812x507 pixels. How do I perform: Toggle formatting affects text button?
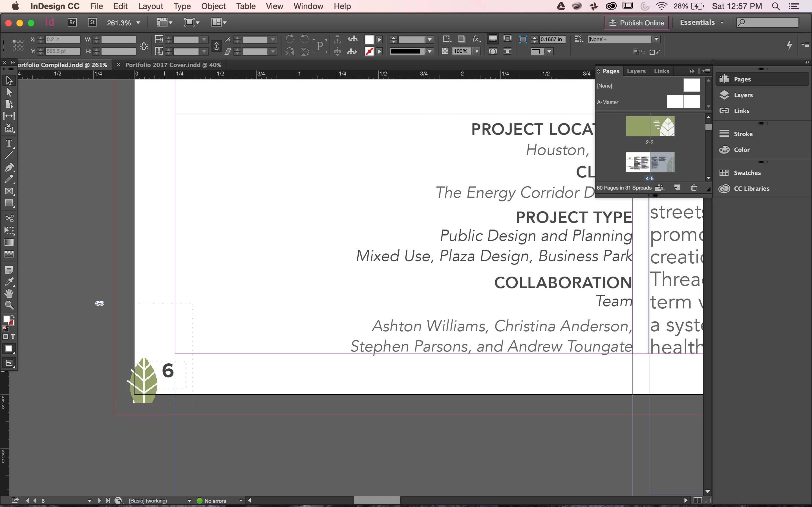coord(13,337)
